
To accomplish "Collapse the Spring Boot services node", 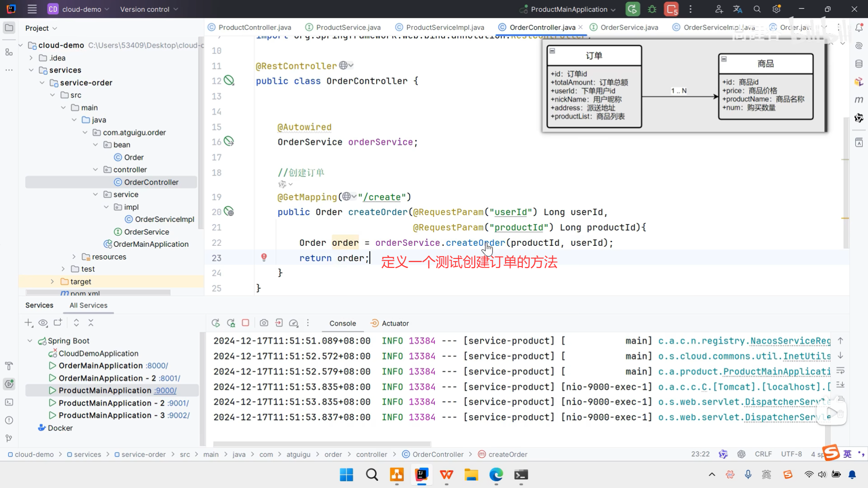I will click(30, 341).
